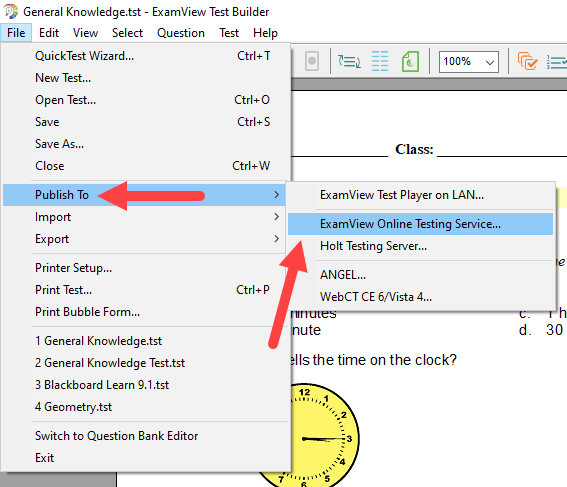Open the Test menu
Image resolution: width=567 pixels, height=487 pixels.
229,33
